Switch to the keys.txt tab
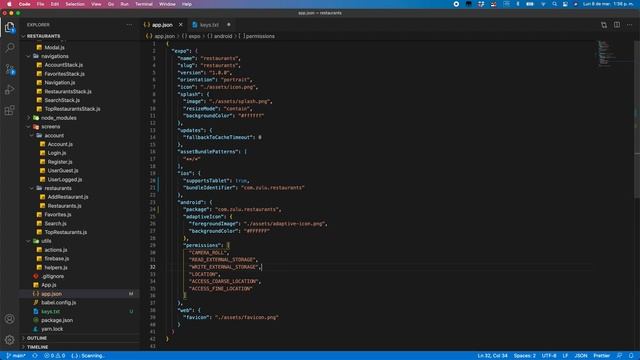The width and height of the screenshot is (640, 360). click(x=209, y=25)
